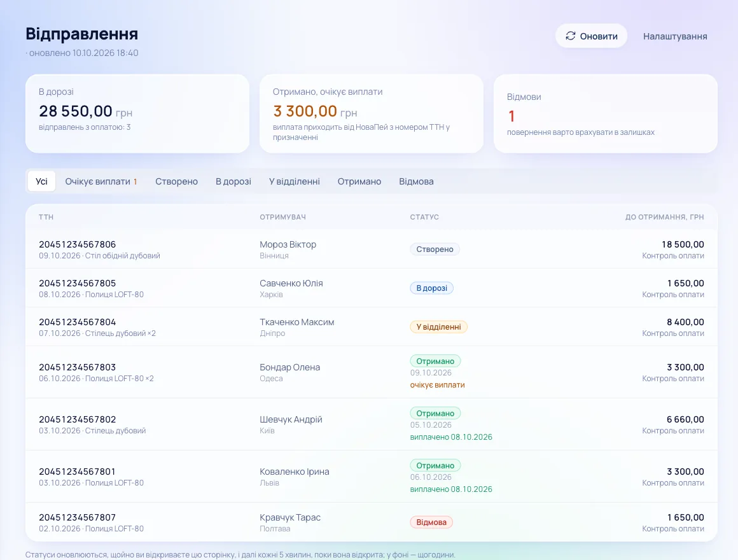Click TTH number 20451234567806
The height and width of the screenshot is (560, 738).
[x=77, y=244]
